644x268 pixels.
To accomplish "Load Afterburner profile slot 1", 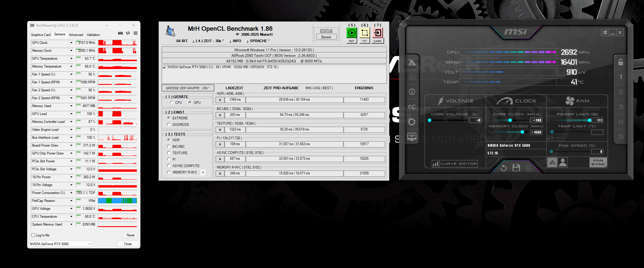I will point(621,77).
